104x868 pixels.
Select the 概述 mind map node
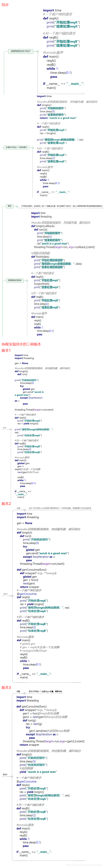(x=10, y=206)
